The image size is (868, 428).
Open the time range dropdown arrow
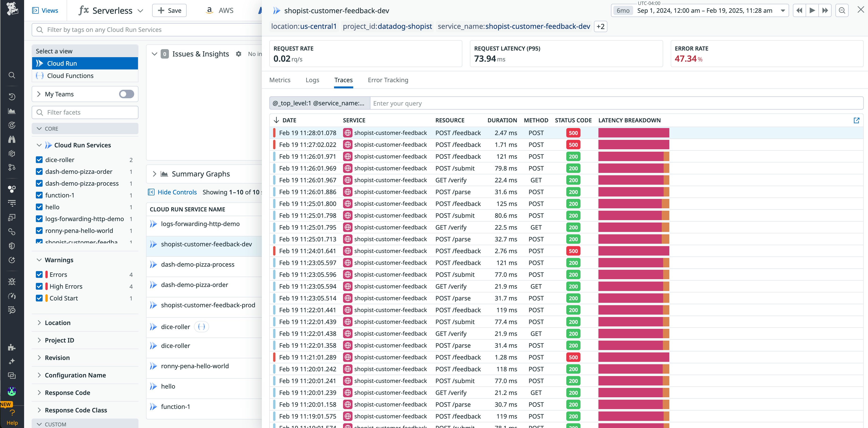pyautogui.click(x=783, y=10)
